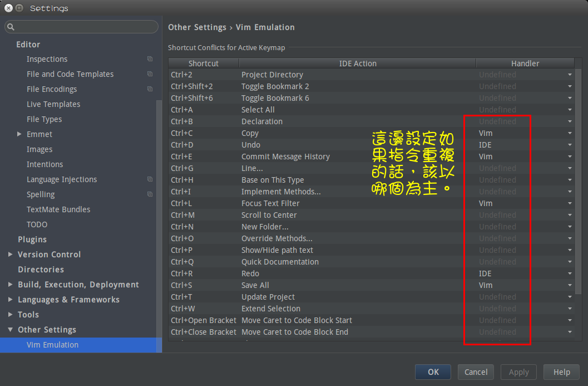Open the handler dropdown for Ctrl+S
The width and height of the screenshot is (588, 386).
(x=569, y=285)
